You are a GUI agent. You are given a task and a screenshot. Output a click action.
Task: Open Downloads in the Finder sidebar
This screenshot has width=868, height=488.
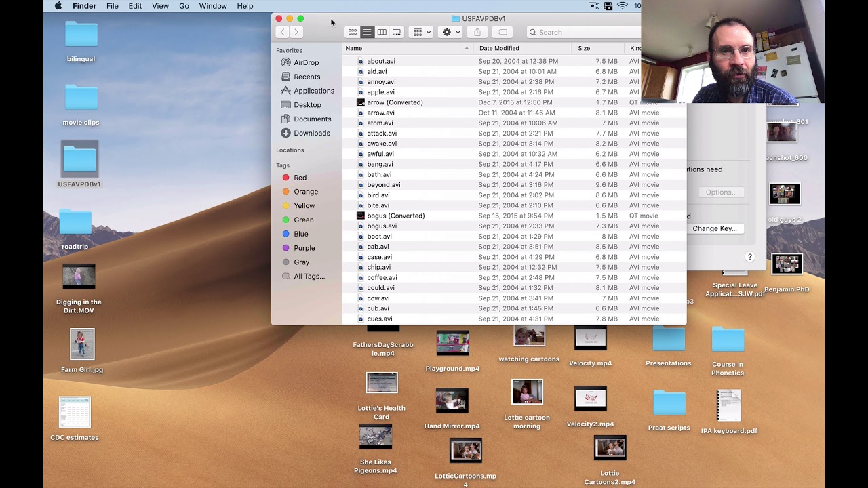click(311, 133)
